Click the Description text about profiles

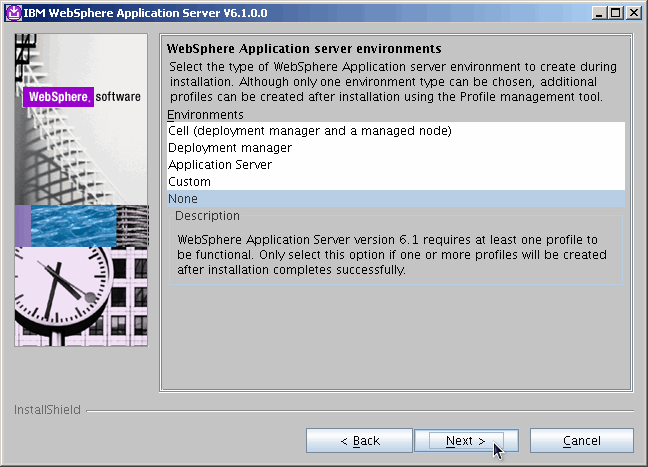[x=395, y=255]
